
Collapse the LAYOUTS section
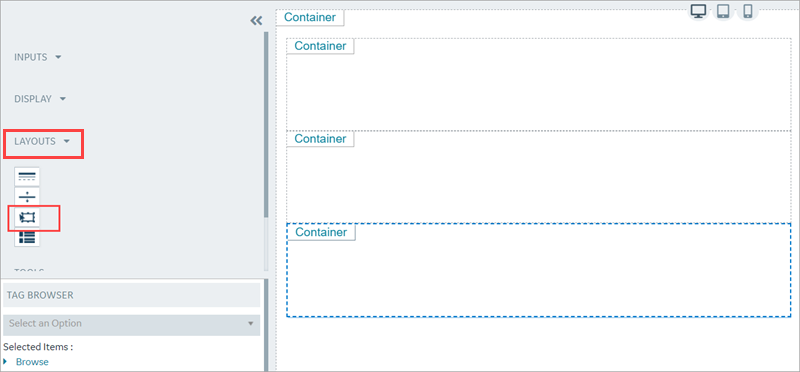click(42, 141)
